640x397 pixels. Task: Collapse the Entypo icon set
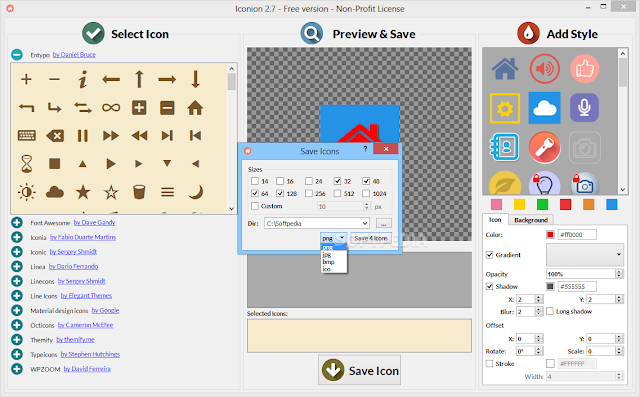point(17,54)
